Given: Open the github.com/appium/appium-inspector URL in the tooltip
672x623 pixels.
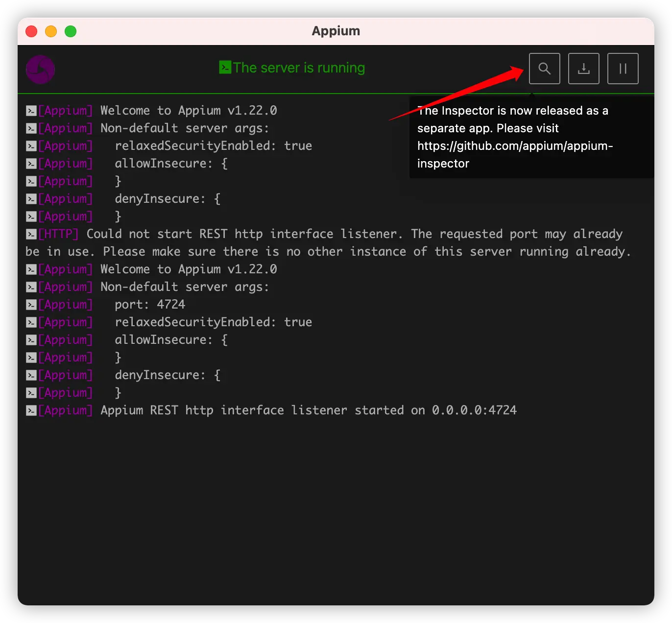Looking at the screenshot, I should (514, 146).
